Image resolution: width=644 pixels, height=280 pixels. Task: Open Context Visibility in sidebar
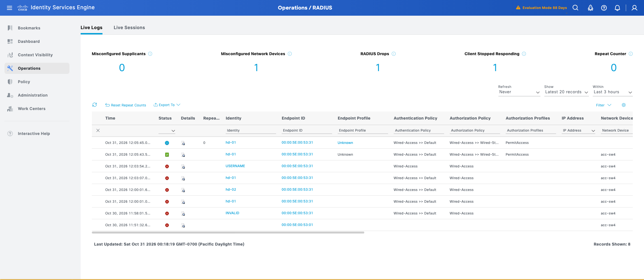click(37, 55)
